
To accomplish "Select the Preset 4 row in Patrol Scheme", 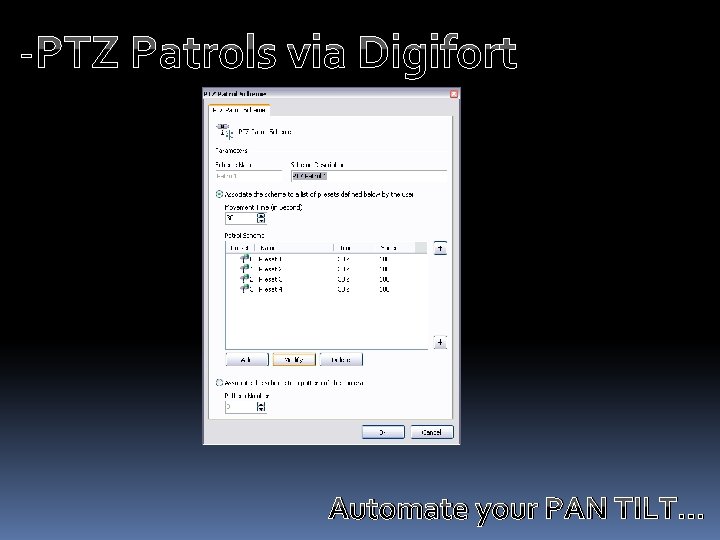I will tap(326, 289).
